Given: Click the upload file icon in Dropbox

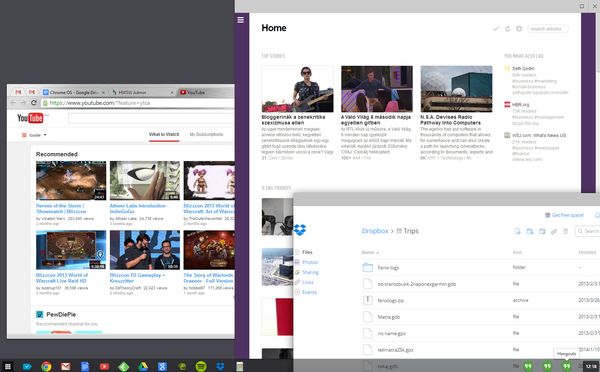Looking at the screenshot, I should click(517, 231).
